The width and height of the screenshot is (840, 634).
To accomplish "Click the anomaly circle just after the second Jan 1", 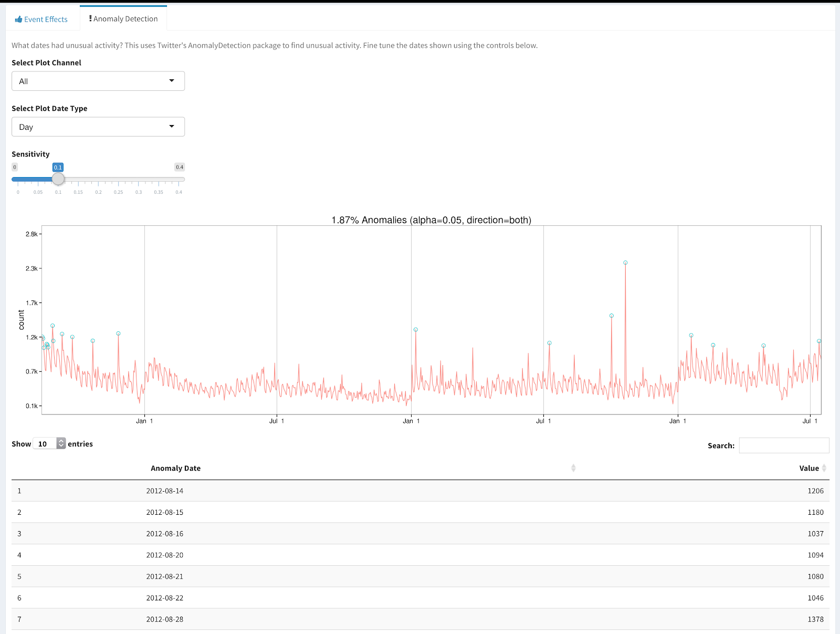I will tap(416, 330).
